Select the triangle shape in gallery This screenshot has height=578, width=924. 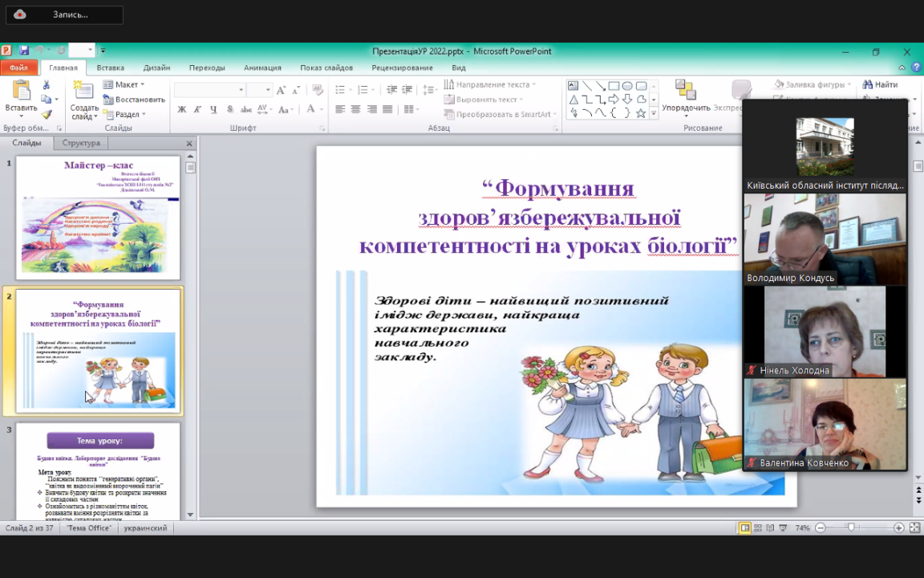click(573, 99)
